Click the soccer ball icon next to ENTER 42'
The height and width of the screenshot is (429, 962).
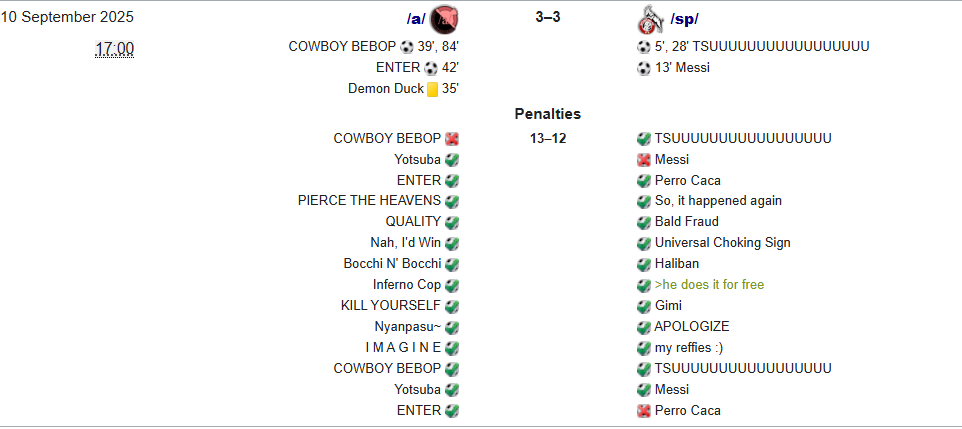tap(431, 68)
